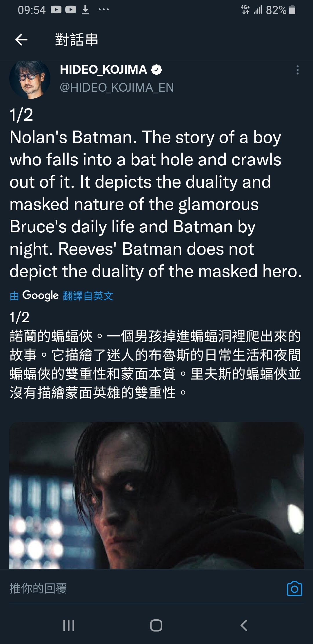Tap the 對話串 header title
Image resolution: width=313 pixels, height=644 pixels.
77,40
